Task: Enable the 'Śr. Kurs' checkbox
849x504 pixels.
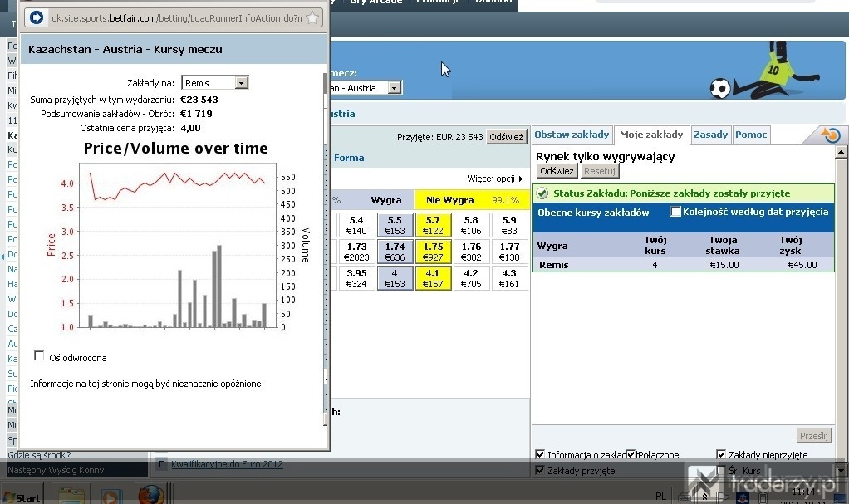Action: 721,470
